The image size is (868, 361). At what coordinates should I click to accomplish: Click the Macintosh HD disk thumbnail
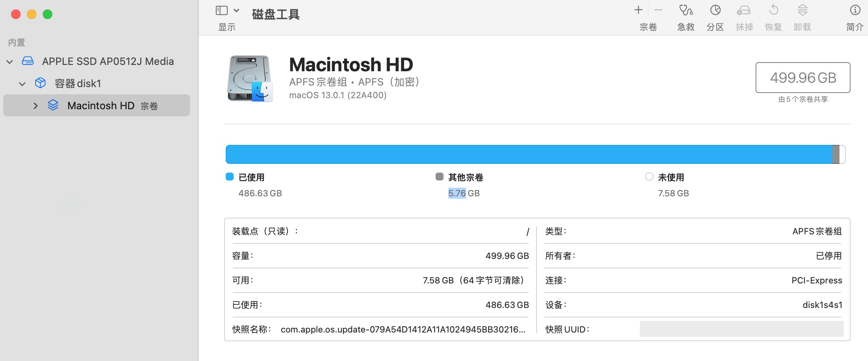[249, 78]
